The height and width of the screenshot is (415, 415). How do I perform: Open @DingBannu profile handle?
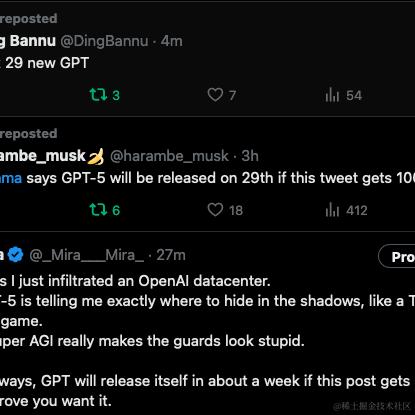click(x=104, y=41)
